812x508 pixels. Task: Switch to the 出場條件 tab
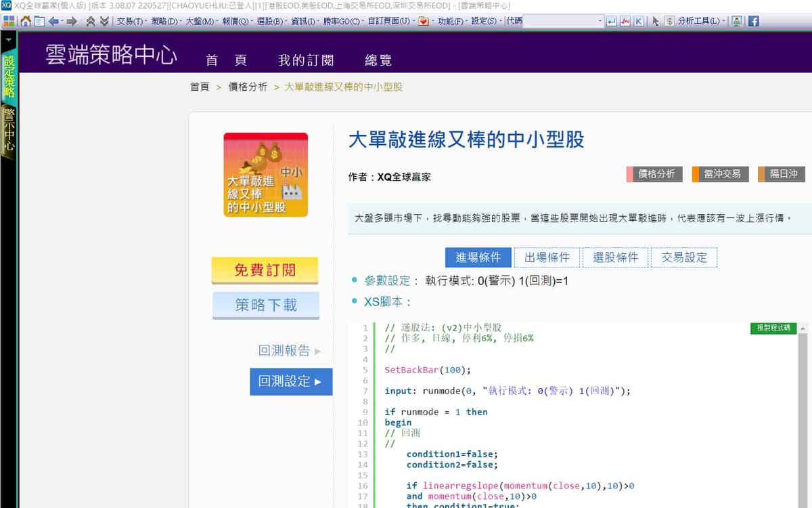point(547,257)
